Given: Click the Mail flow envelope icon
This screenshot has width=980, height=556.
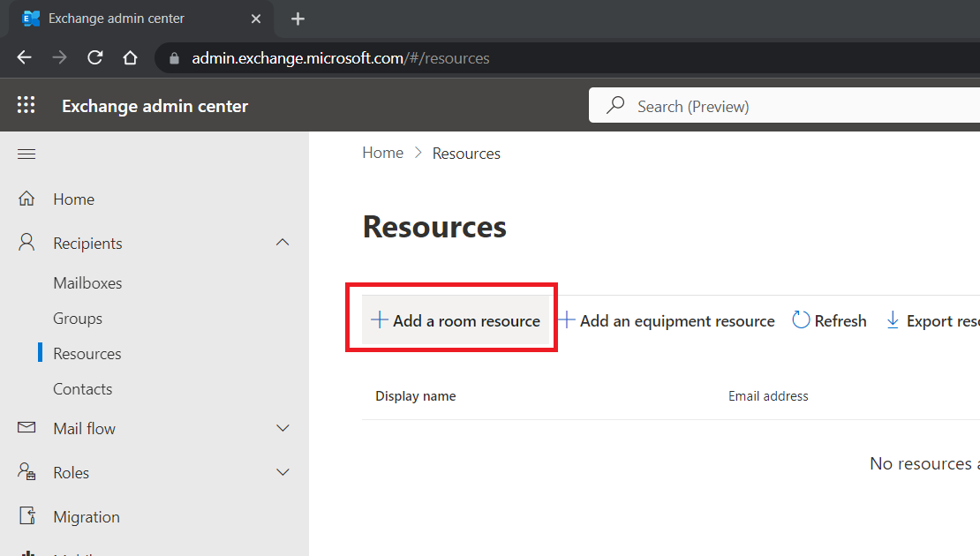Looking at the screenshot, I should pyautogui.click(x=26, y=427).
